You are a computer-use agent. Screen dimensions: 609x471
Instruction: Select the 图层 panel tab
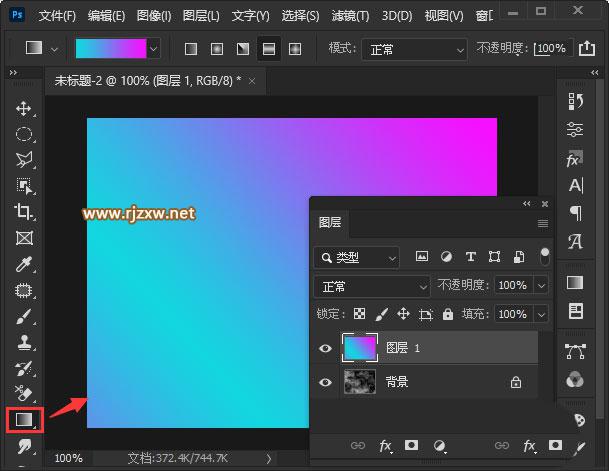[x=330, y=222]
